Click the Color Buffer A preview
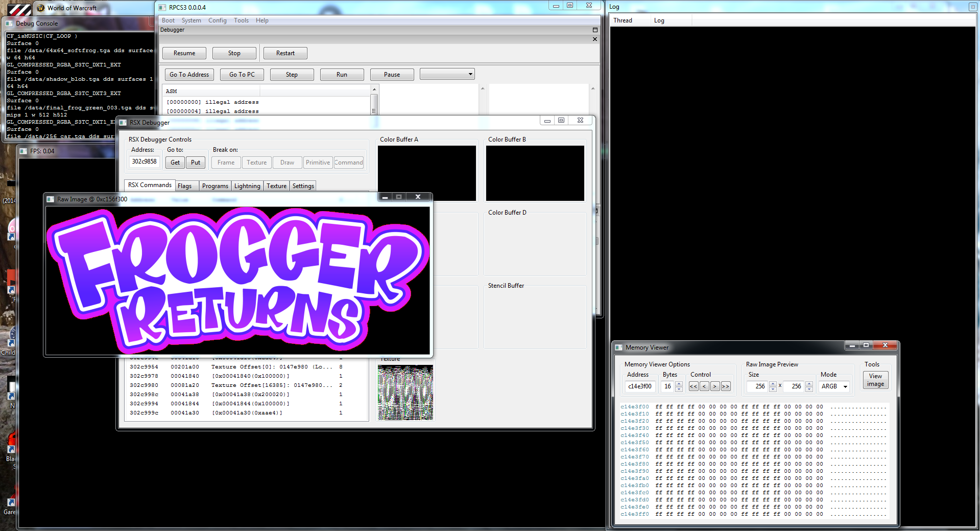 click(427, 173)
